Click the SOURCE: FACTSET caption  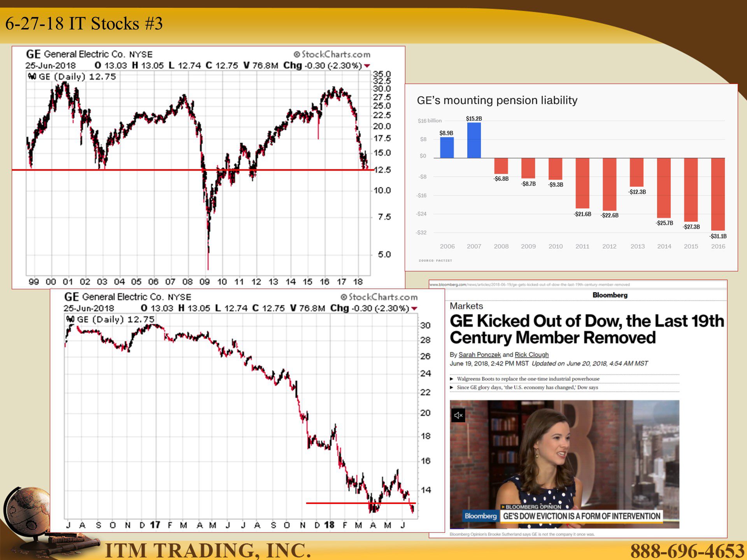[435, 261]
